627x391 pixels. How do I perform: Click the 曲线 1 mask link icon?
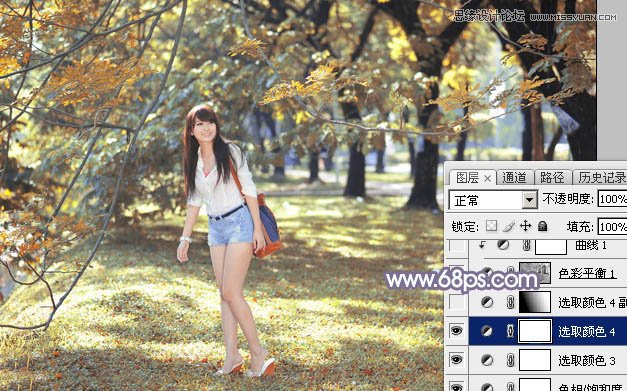(x=527, y=245)
